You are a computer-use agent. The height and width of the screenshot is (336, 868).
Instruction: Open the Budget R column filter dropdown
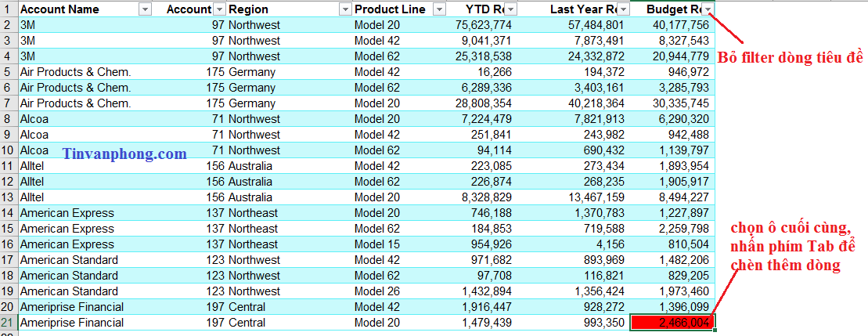(x=708, y=9)
